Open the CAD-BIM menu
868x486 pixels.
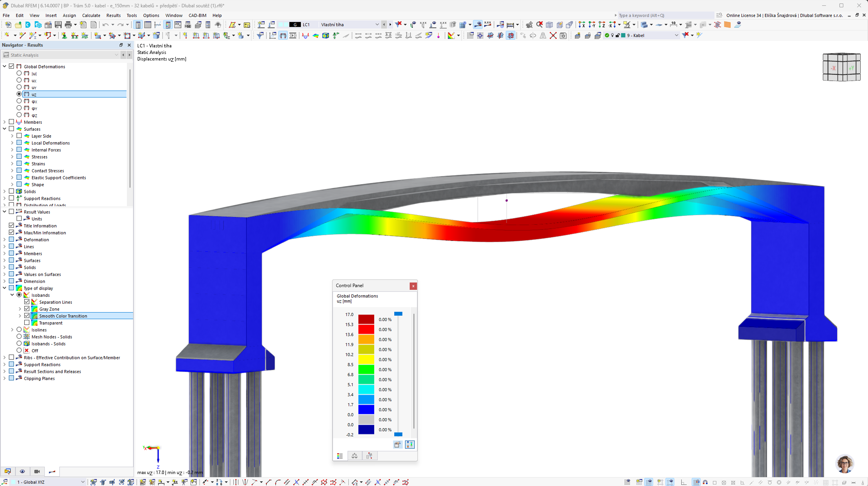pyautogui.click(x=198, y=15)
